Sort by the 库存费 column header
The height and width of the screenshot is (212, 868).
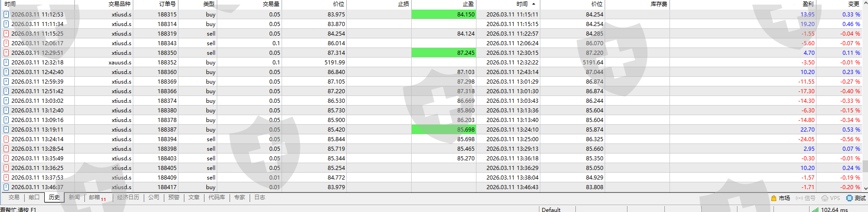(637, 4)
